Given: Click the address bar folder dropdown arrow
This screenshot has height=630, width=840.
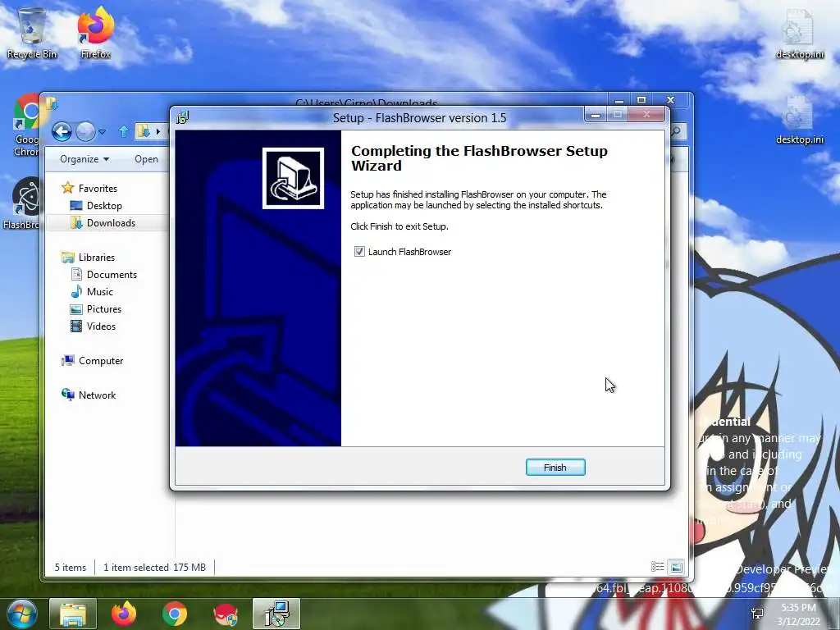Looking at the screenshot, I should 158,131.
